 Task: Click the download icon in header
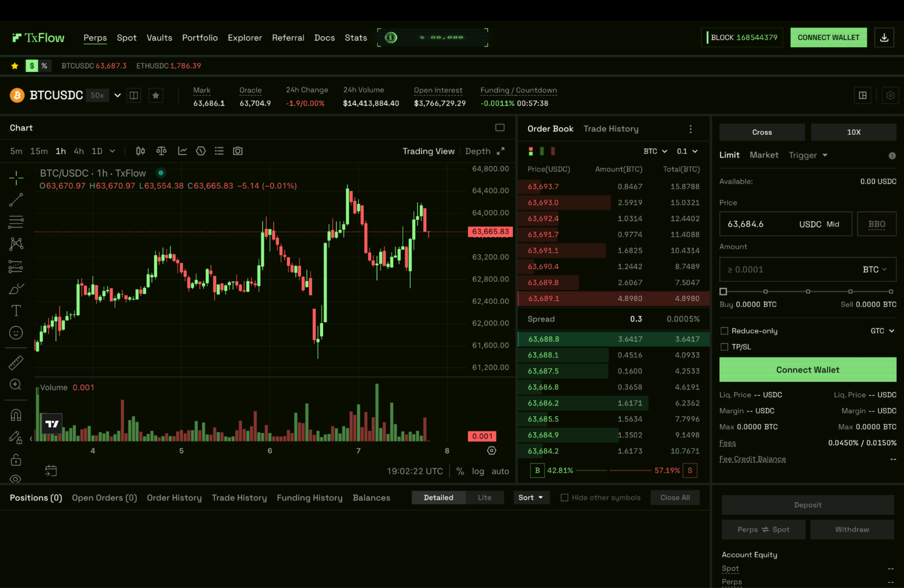(x=884, y=37)
